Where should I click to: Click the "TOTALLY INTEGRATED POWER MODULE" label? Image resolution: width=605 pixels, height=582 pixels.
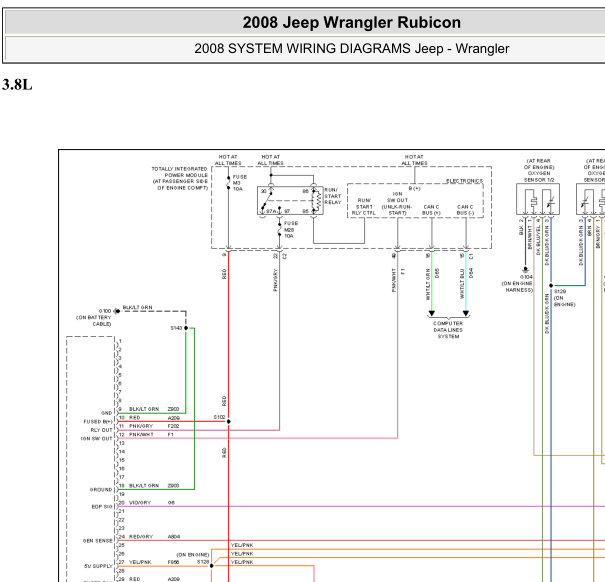click(x=180, y=172)
